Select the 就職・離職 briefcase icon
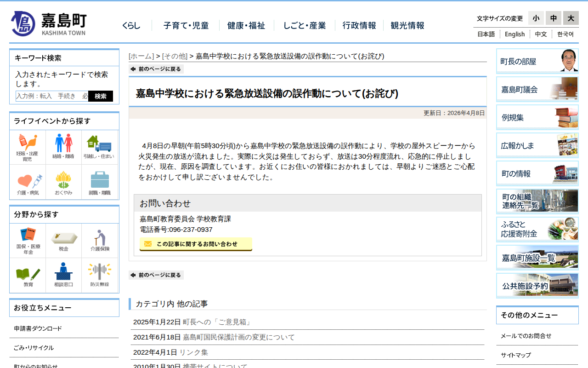This screenshot has width=588, height=368. [99, 183]
